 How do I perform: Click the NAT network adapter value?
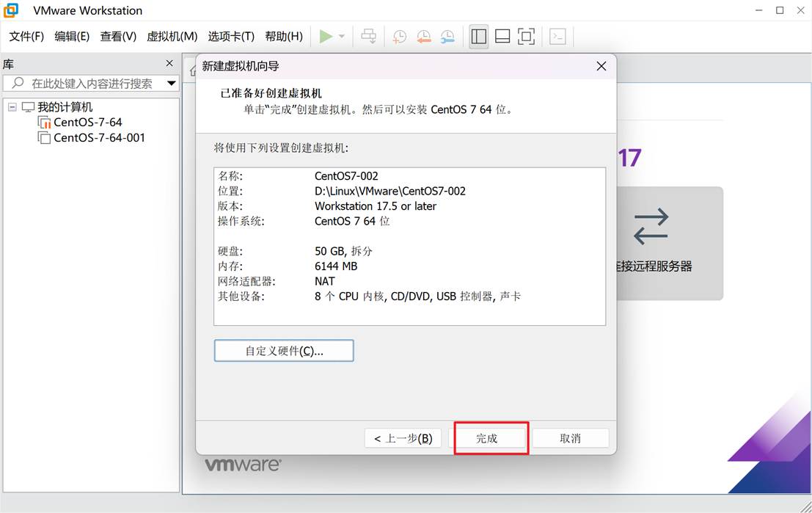pyautogui.click(x=325, y=281)
